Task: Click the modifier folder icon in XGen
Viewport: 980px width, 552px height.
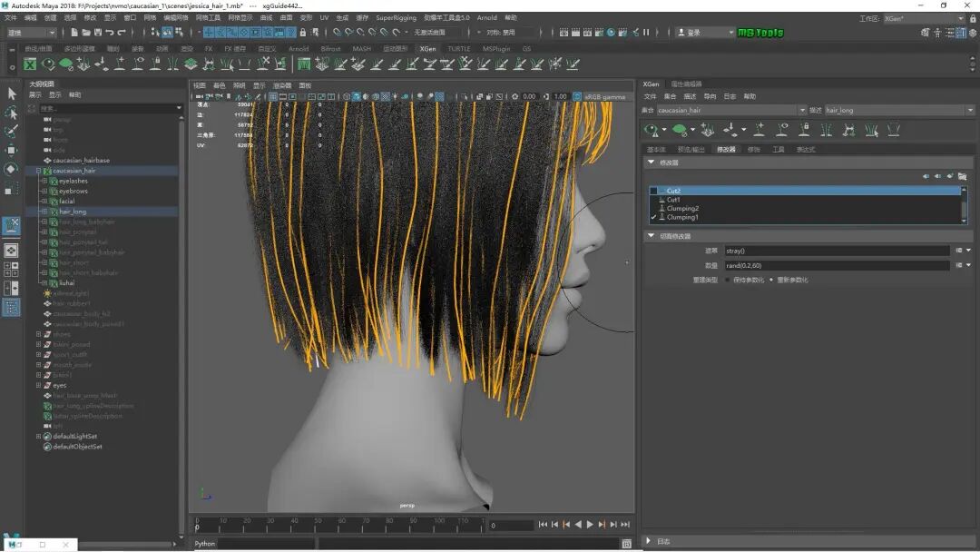Action: tap(962, 176)
